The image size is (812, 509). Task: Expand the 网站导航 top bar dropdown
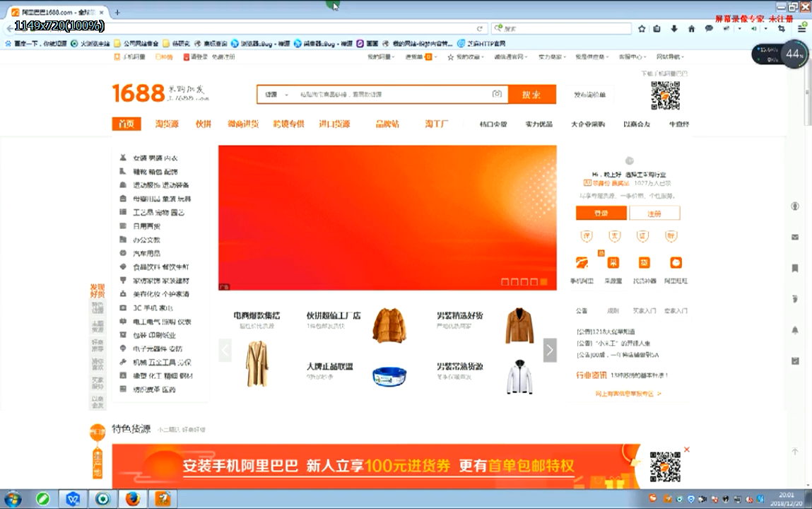click(670, 57)
